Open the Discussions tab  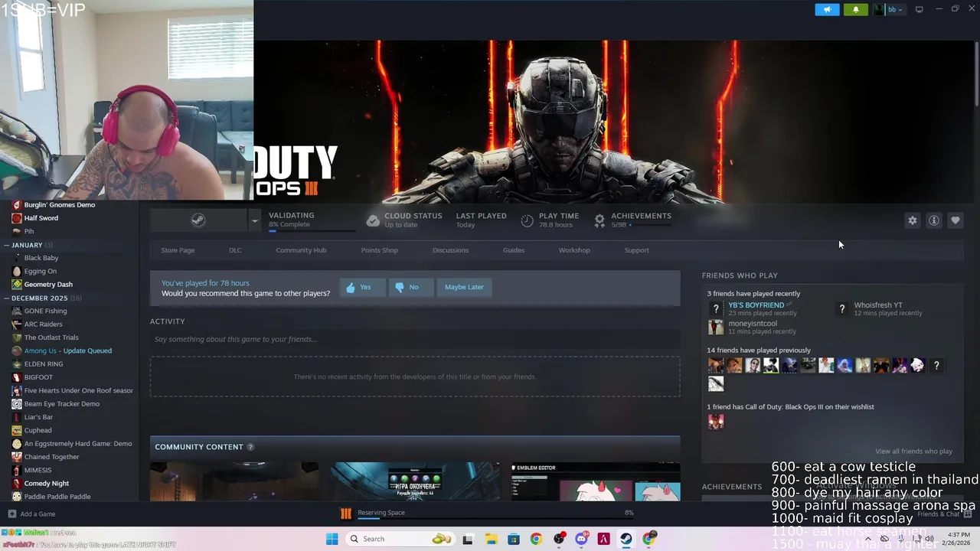(450, 250)
